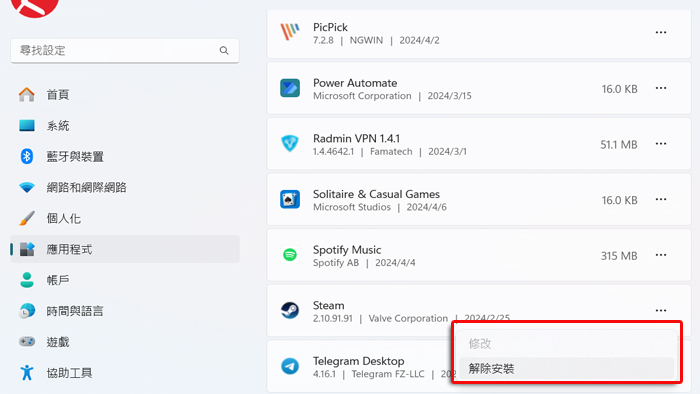Open more options for Power Automate
700x394 pixels.
coord(661,88)
